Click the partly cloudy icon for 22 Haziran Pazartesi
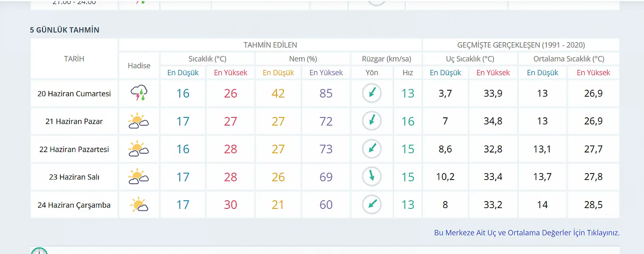The image size is (644, 254). pos(139,149)
